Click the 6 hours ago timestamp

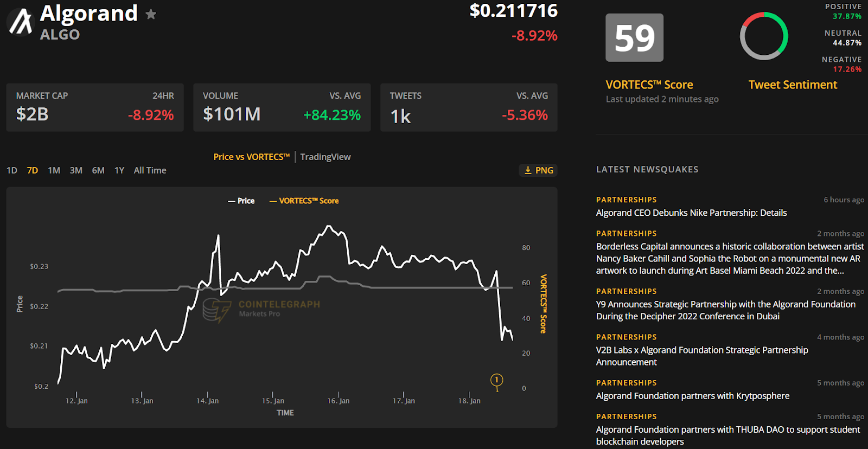(x=844, y=200)
